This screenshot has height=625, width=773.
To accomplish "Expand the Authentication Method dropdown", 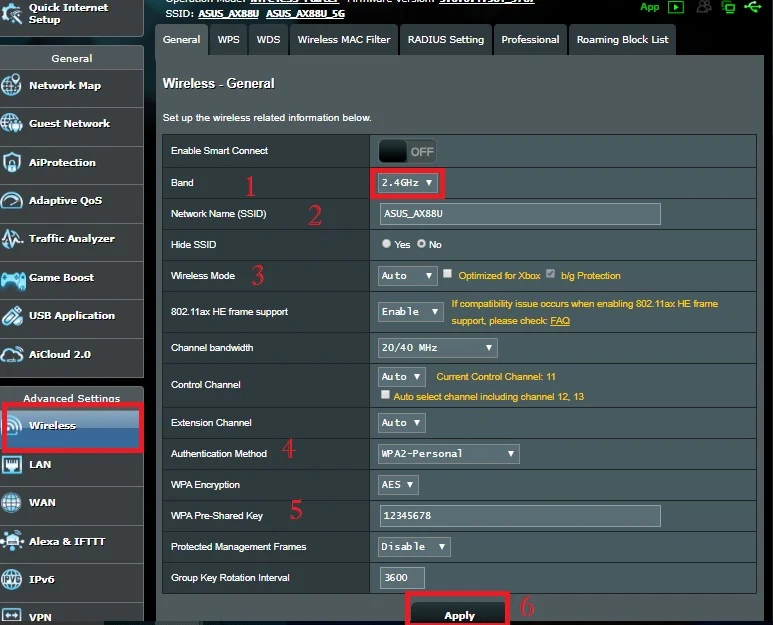I will point(448,454).
